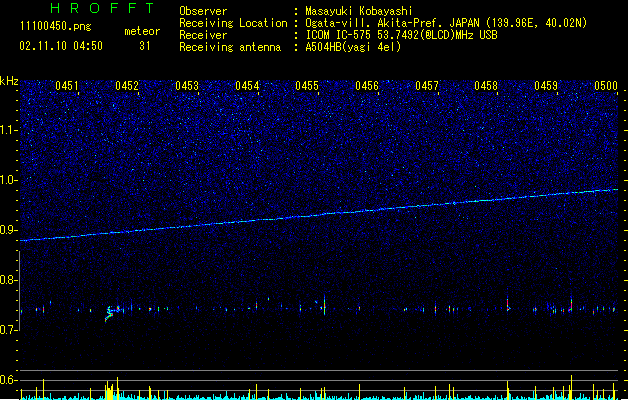Click the meteor count 31
Screen dimensions: 629x400
(x=145, y=46)
